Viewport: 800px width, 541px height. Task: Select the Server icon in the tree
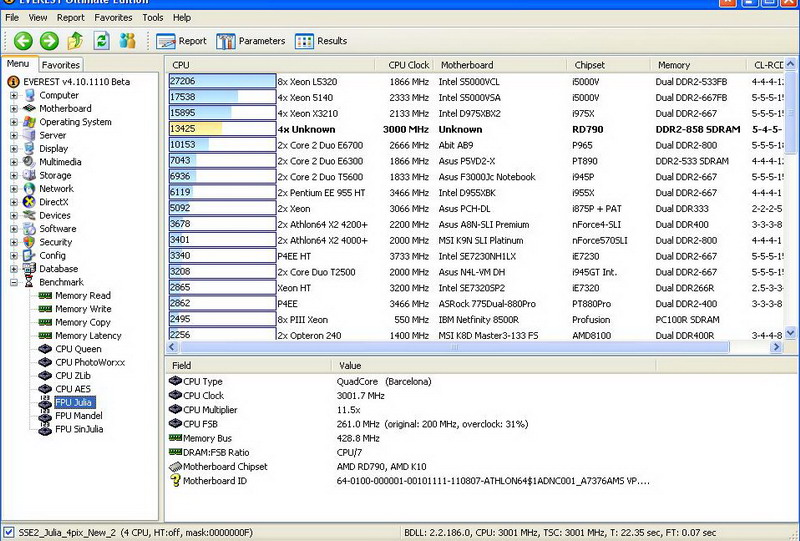point(30,135)
